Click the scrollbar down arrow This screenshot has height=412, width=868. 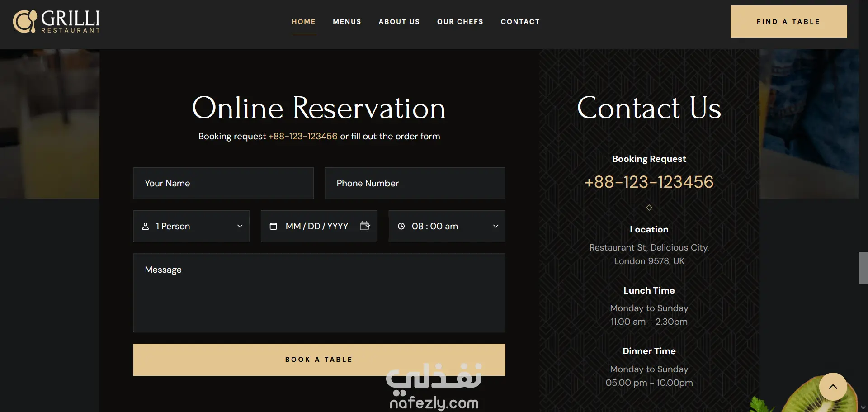point(863,407)
